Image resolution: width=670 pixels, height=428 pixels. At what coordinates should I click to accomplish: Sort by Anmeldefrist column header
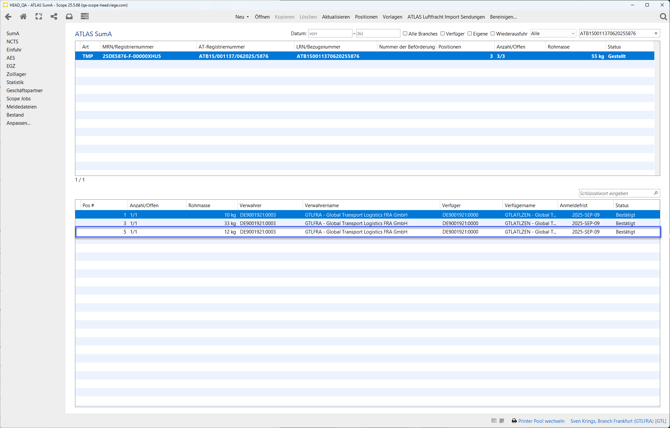[585, 205]
